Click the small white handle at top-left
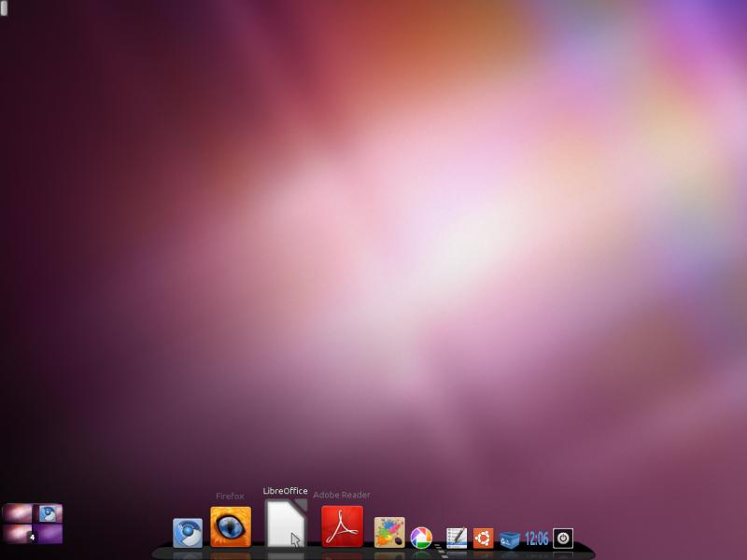747x560 pixels. click(5, 8)
